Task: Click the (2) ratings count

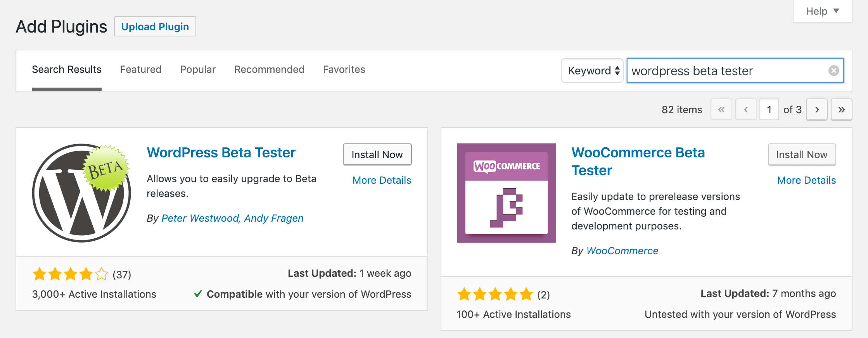Action: 544,295
